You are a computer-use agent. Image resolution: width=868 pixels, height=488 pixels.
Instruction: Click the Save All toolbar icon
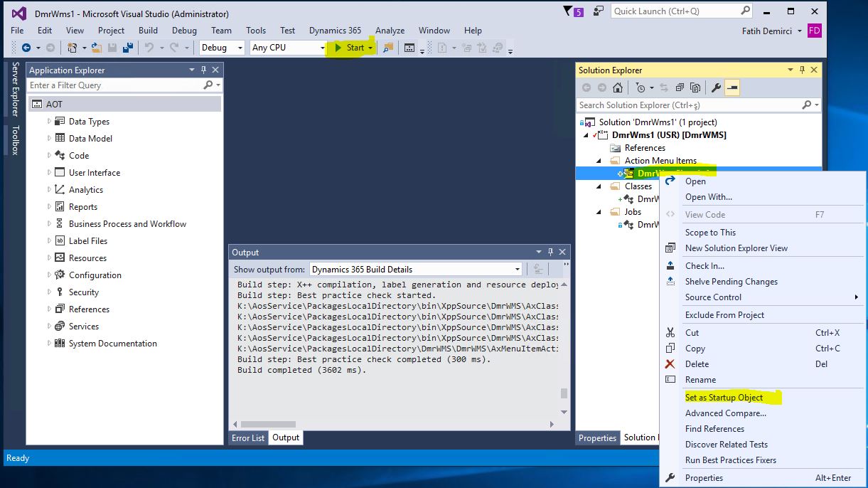128,48
